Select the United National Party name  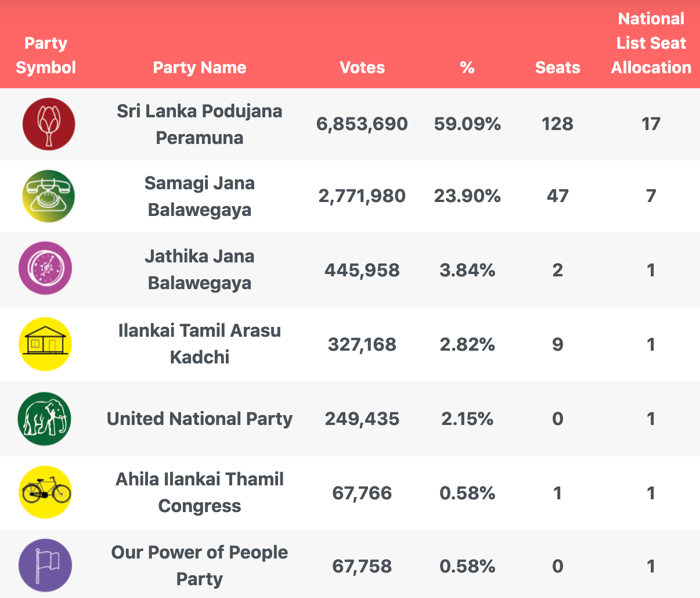click(x=200, y=419)
